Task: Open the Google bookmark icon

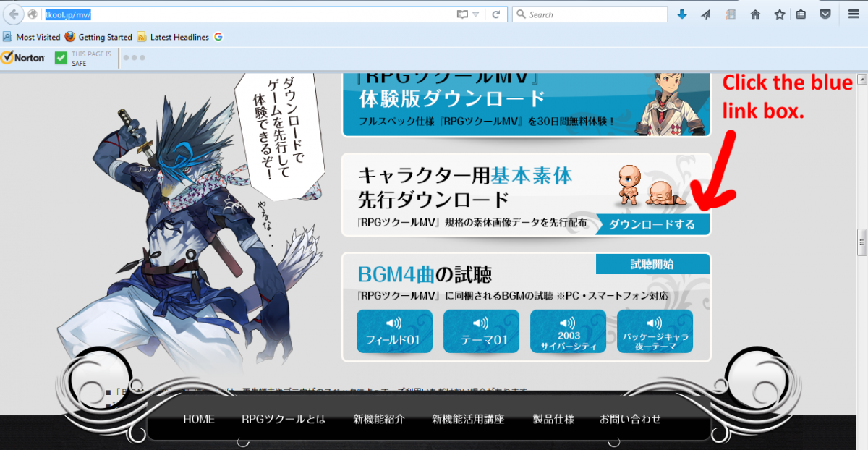Action: [x=218, y=37]
